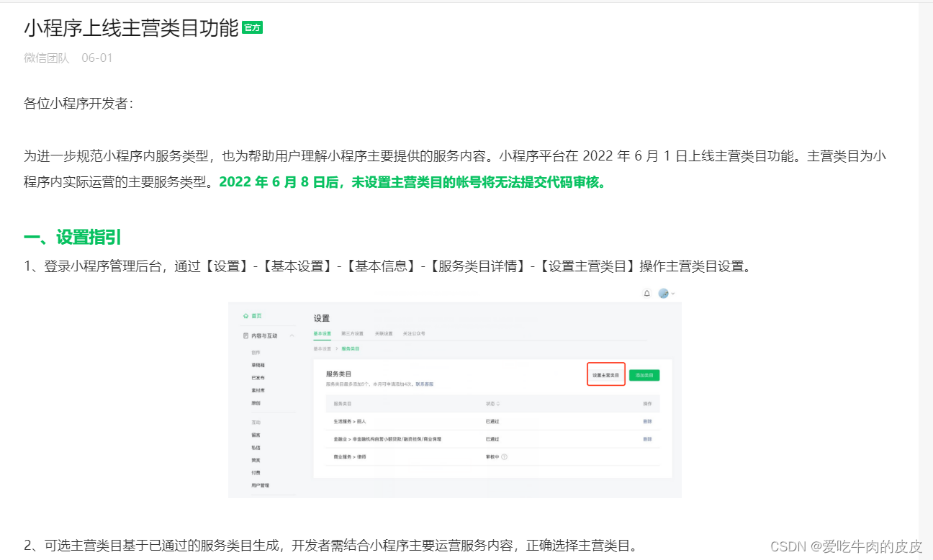Open 已发布 in the sidebar
Image resolution: width=933 pixels, height=560 pixels.
coord(257,378)
